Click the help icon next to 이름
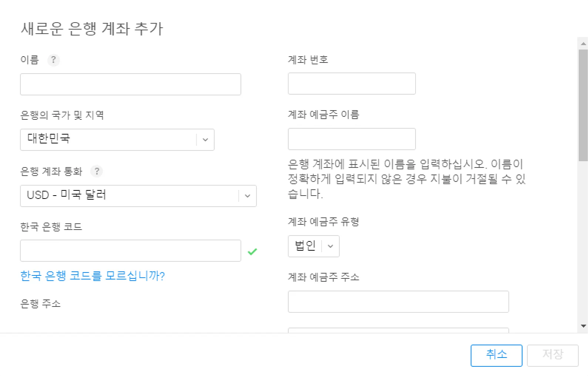Image resolution: width=588 pixels, height=376 pixels. click(53, 60)
